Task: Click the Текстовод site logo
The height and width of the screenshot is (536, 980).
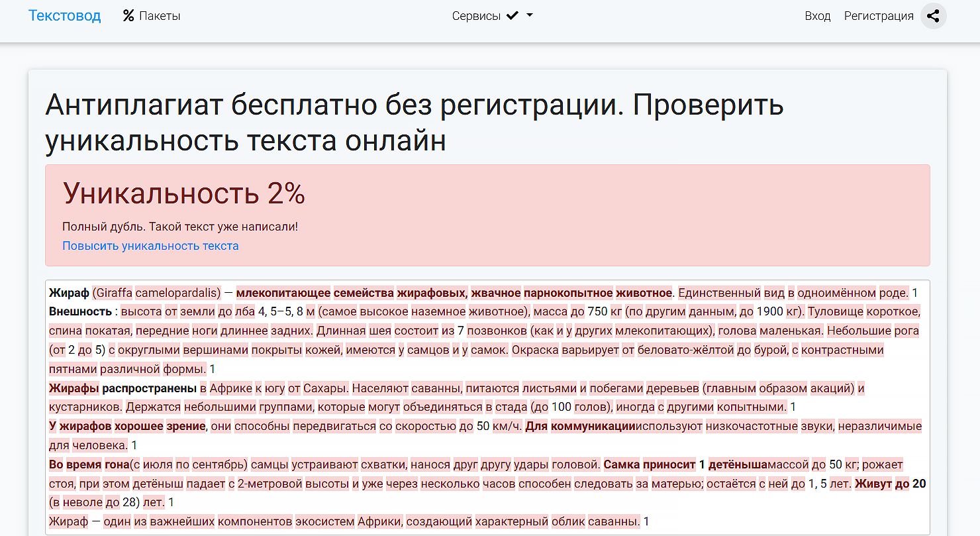Action: (x=64, y=16)
